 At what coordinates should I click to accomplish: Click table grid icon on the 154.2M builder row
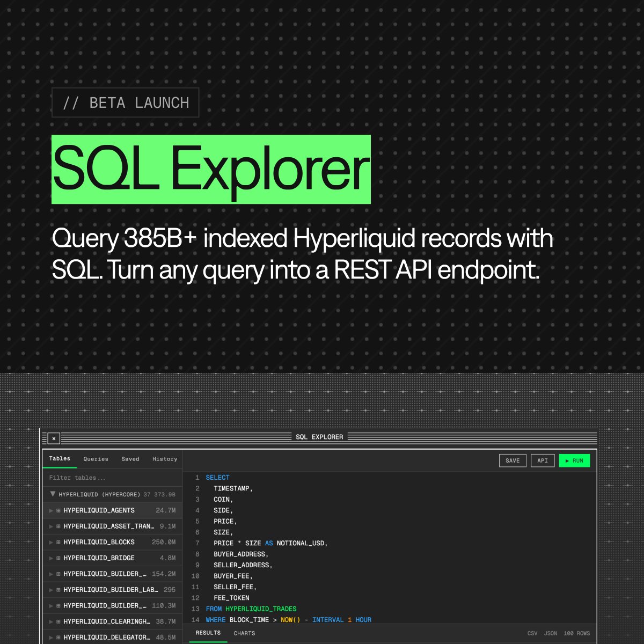tap(58, 574)
